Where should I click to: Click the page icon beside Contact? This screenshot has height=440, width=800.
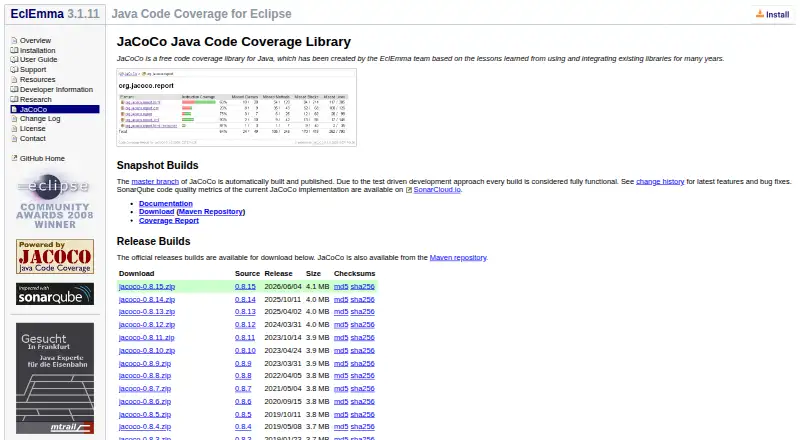click(x=14, y=139)
